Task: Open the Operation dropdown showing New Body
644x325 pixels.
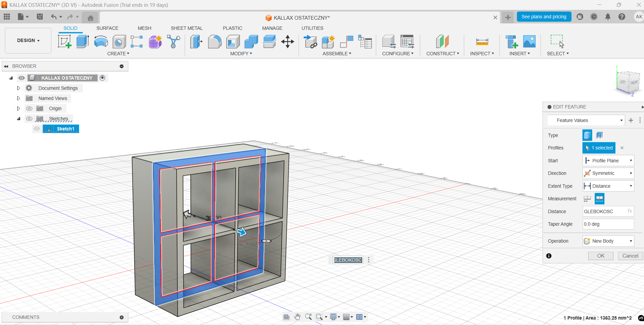Action: 608,241
